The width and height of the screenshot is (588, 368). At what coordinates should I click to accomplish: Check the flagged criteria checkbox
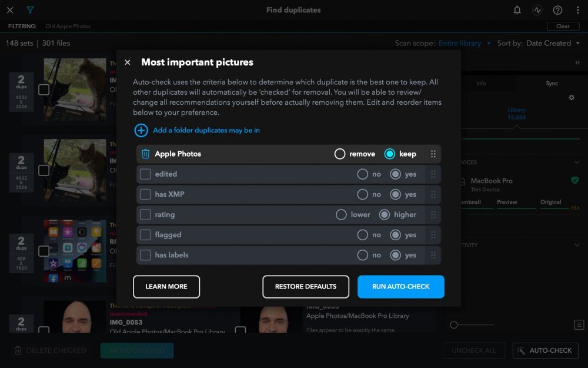(x=145, y=235)
